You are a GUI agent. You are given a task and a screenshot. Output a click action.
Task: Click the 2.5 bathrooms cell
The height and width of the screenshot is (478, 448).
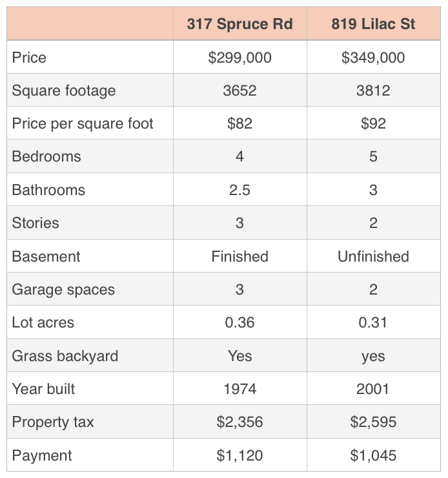tap(240, 190)
